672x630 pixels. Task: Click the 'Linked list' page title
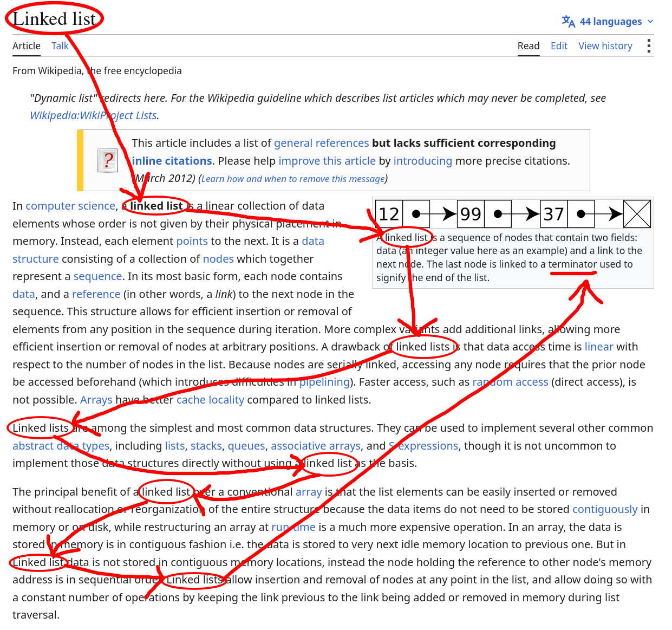pyautogui.click(x=54, y=18)
